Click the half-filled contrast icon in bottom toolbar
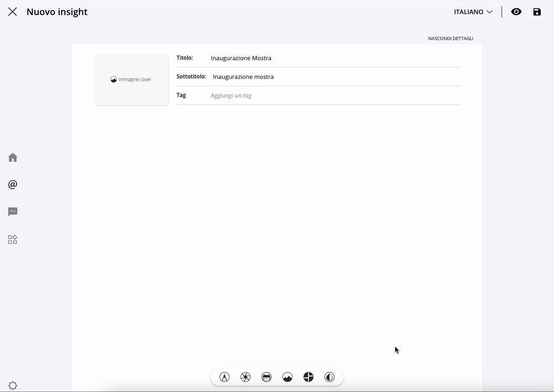554x392 pixels. click(329, 377)
